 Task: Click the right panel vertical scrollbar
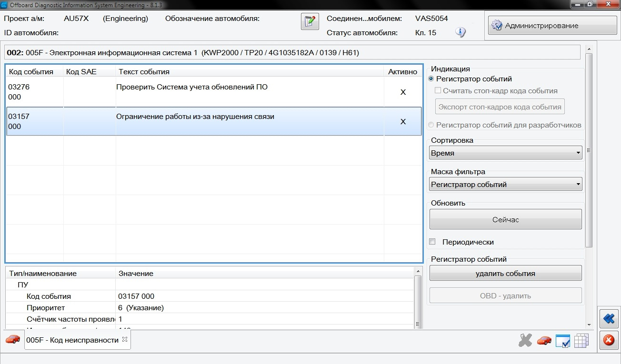(x=589, y=150)
